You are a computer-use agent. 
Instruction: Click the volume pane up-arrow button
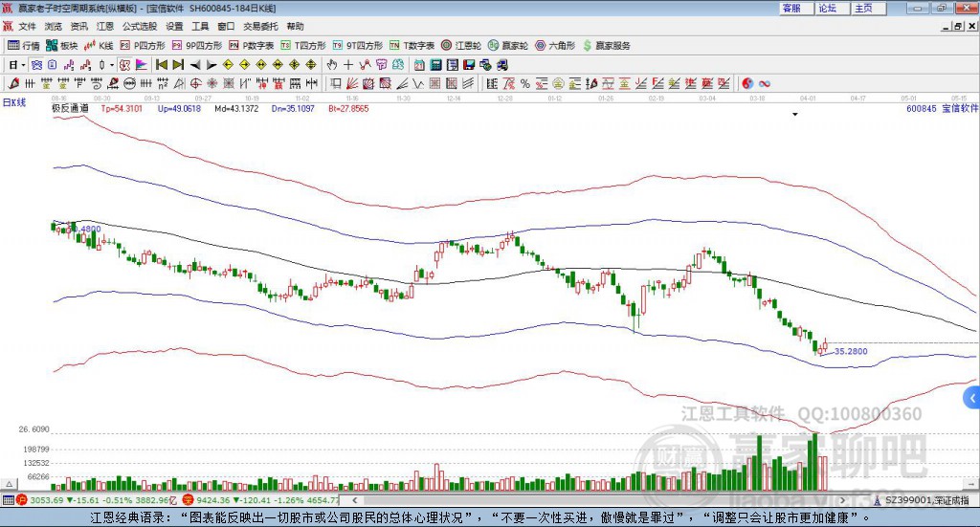pos(9,484)
